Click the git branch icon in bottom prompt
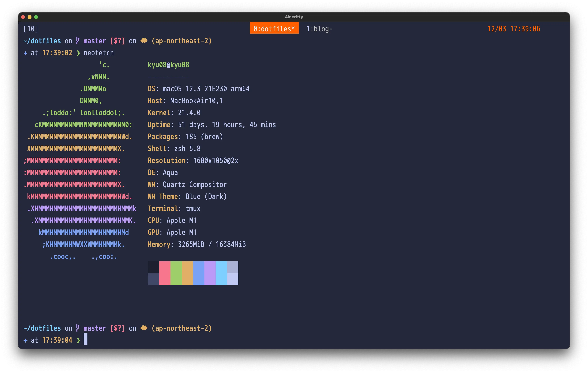The height and width of the screenshot is (373, 588). 78,328
